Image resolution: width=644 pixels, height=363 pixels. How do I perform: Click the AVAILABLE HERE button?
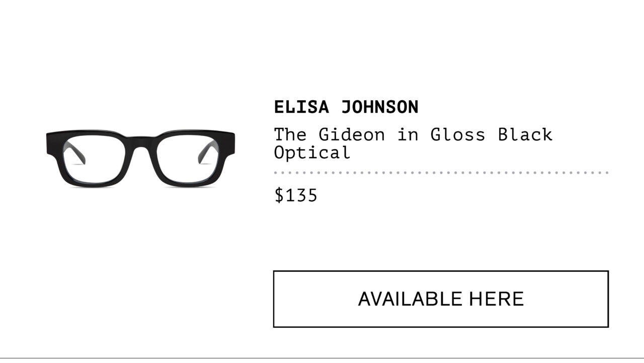coord(441,299)
